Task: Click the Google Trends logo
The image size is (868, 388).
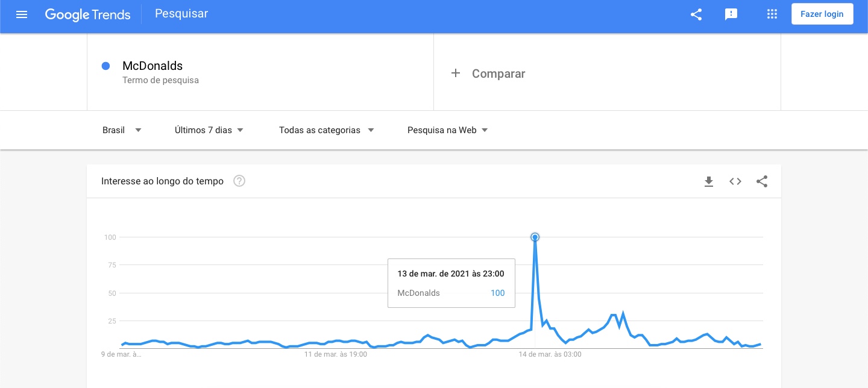Action: click(x=88, y=14)
